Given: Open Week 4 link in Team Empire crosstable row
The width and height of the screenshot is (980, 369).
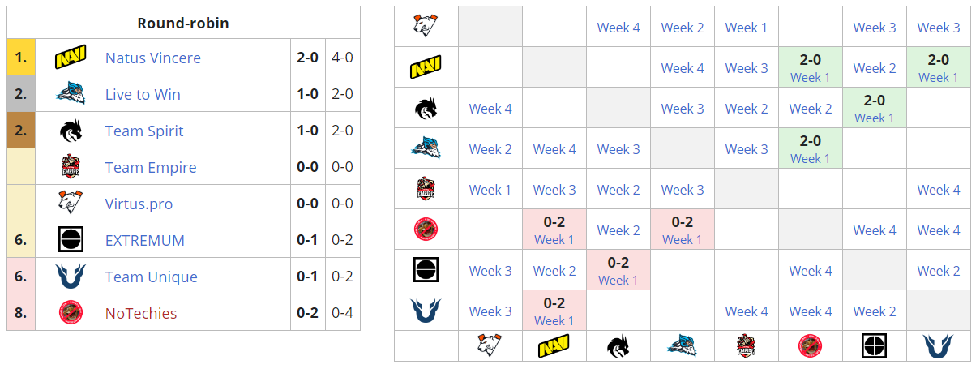Looking at the screenshot, I should point(938,190).
